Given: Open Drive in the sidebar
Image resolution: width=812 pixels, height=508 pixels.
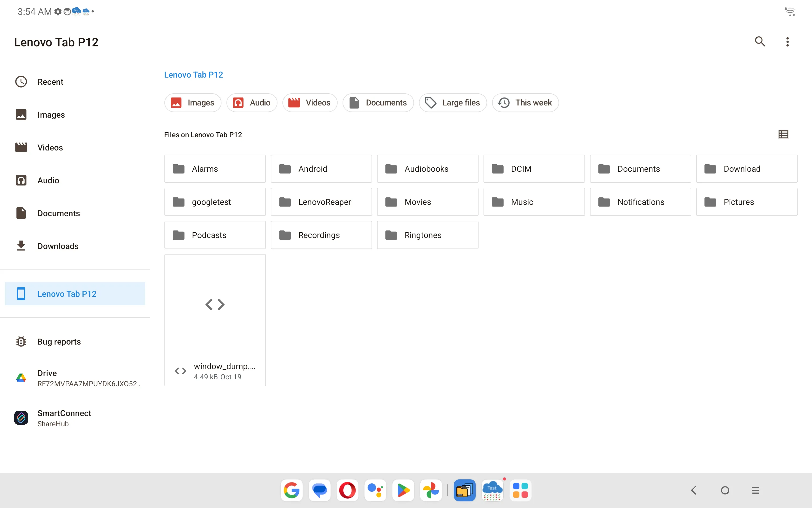Looking at the screenshot, I should coord(75,378).
